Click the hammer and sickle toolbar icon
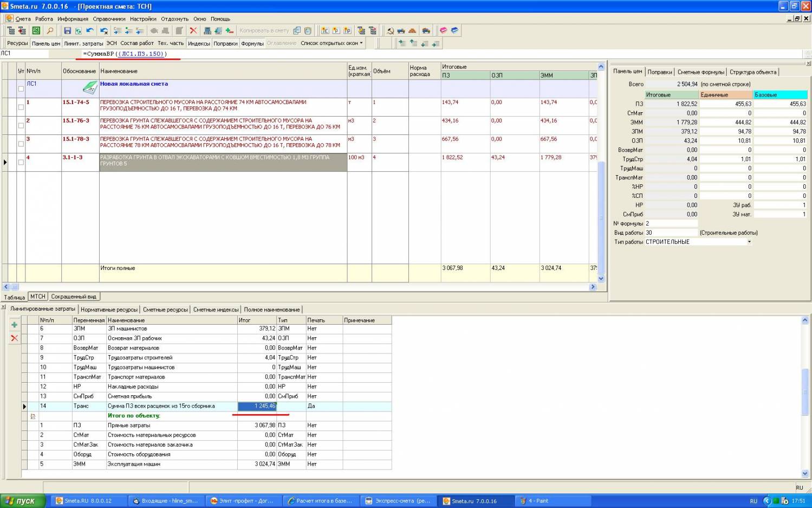 click(390, 31)
